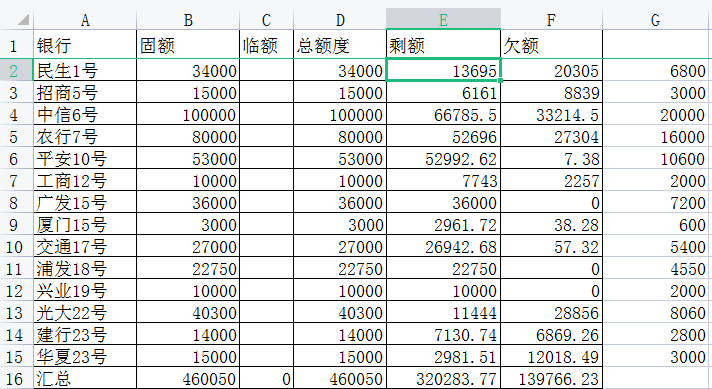Click the fill handle of cell E2

pos(500,81)
